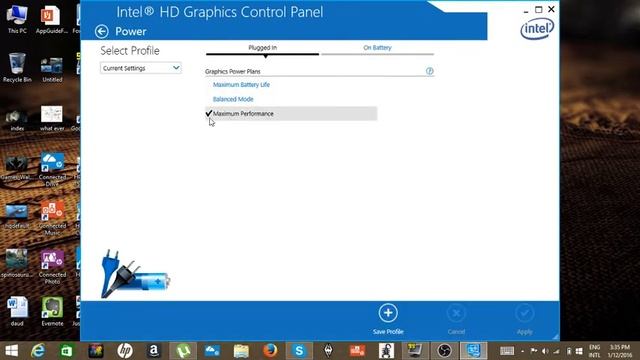Screen dimensions: 640x360
Task: Open Connected Music desktop shortcut
Action: (x=52, y=218)
